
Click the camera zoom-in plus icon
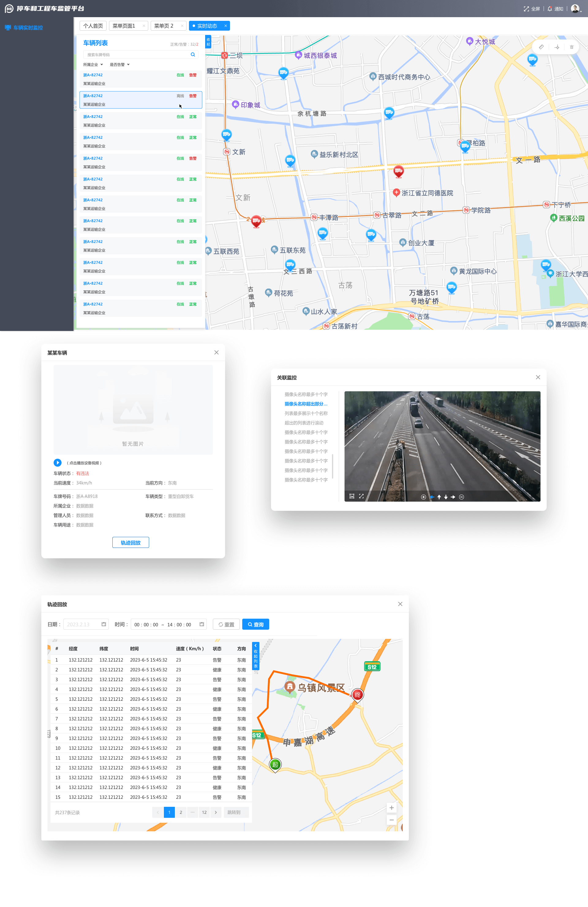click(x=423, y=497)
